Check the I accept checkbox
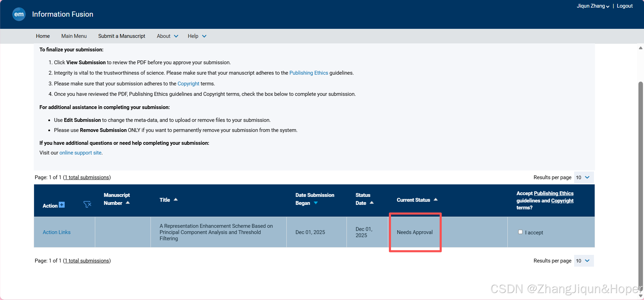The image size is (644, 300). click(520, 232)
